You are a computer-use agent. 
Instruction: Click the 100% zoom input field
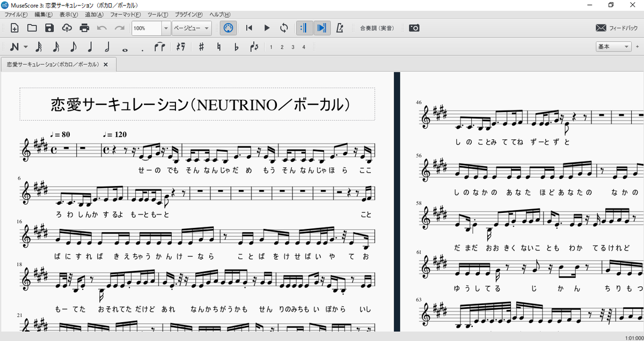coord(147,28)
